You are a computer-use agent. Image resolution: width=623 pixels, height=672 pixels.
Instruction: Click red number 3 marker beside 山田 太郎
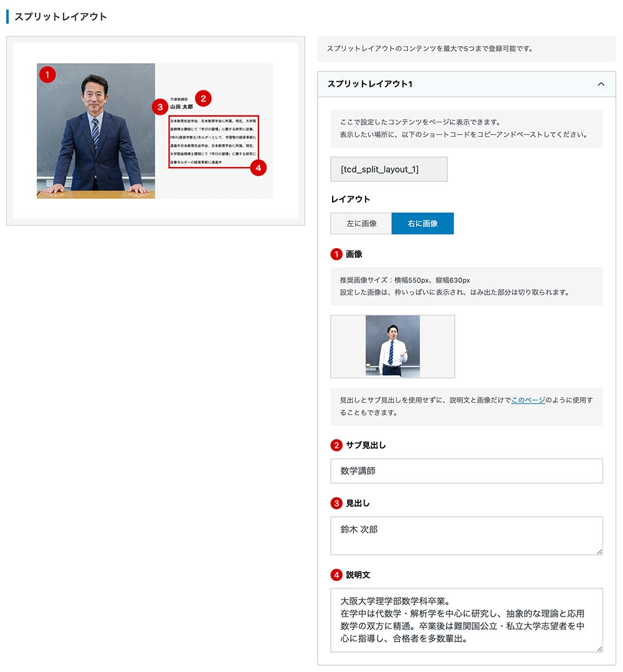[x=160, y=107]
